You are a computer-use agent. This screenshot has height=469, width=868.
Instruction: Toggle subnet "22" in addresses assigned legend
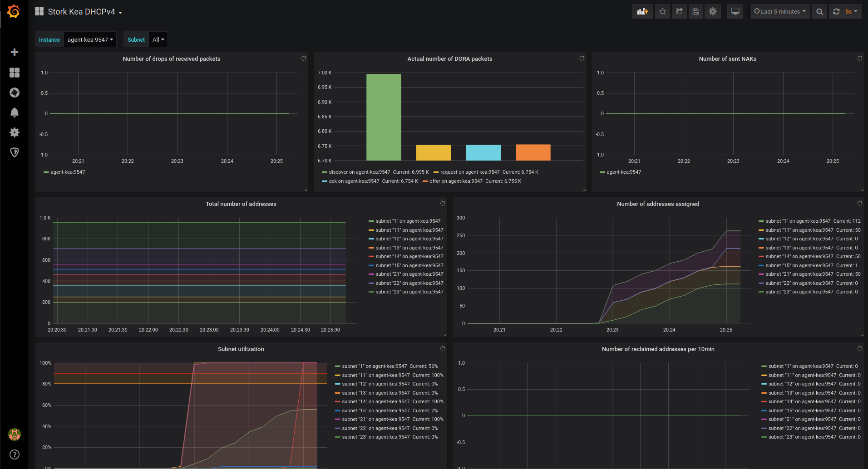click(799, 283)
